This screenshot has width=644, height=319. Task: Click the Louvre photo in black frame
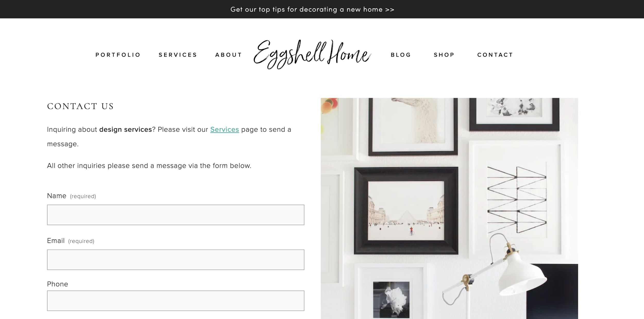coord(406,211)
